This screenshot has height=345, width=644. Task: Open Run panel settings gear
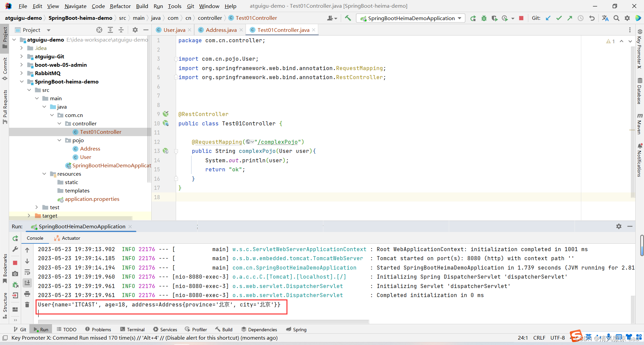[619, 226]
